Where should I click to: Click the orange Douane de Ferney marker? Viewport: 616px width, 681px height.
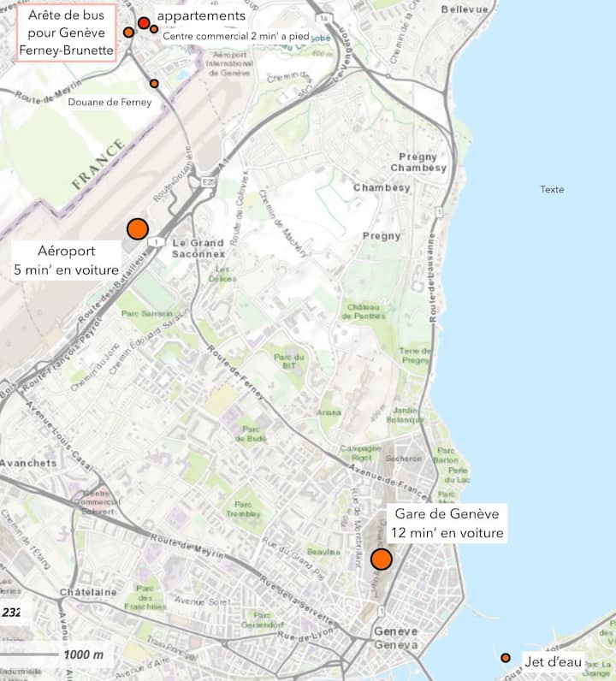tap(154, 84)
